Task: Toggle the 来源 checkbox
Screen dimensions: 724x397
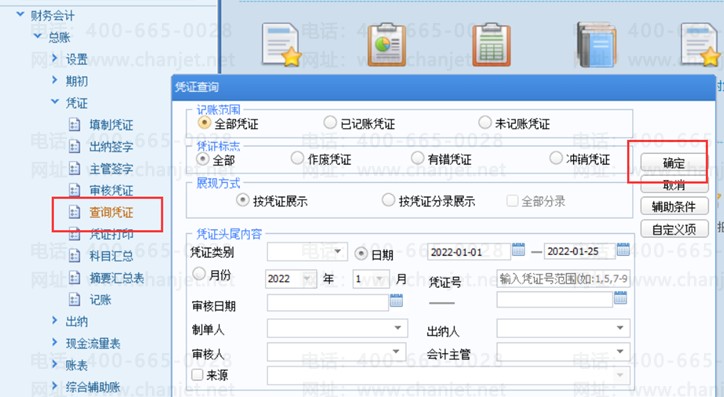Action: tap(197, 374)
